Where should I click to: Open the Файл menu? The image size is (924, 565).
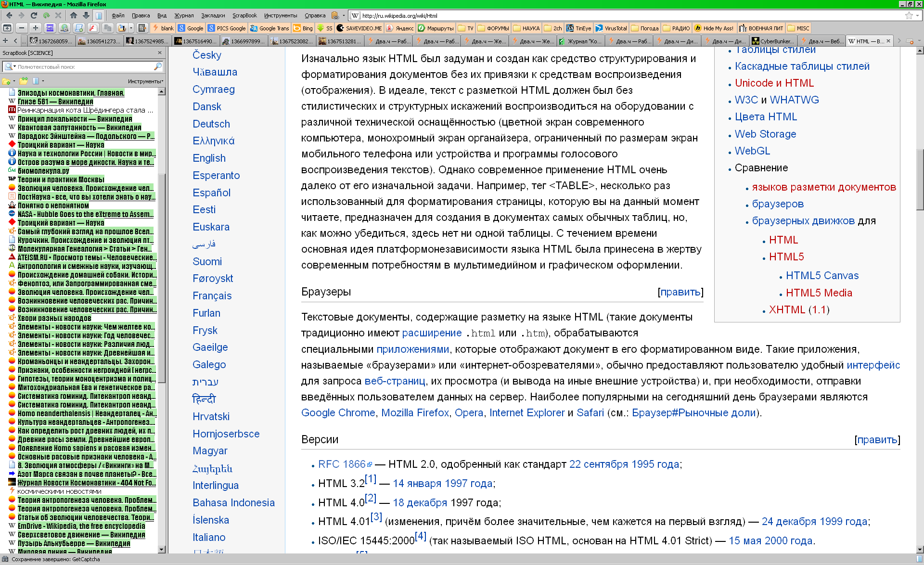(118, 15)
